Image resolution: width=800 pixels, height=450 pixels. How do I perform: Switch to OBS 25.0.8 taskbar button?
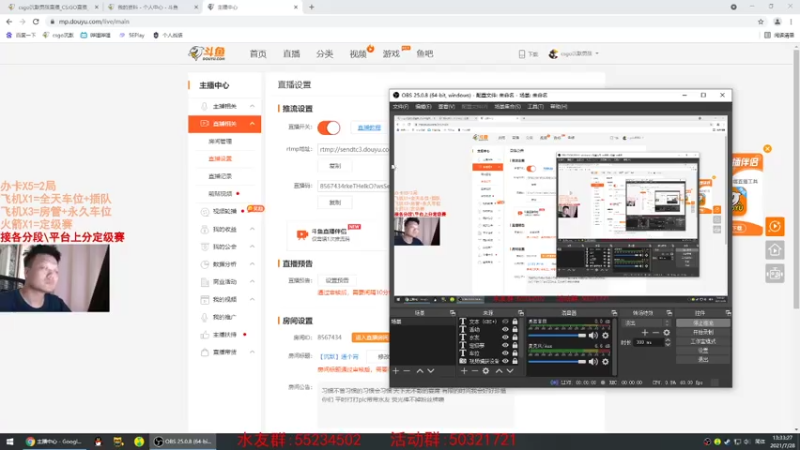click(x=183, y=441)
